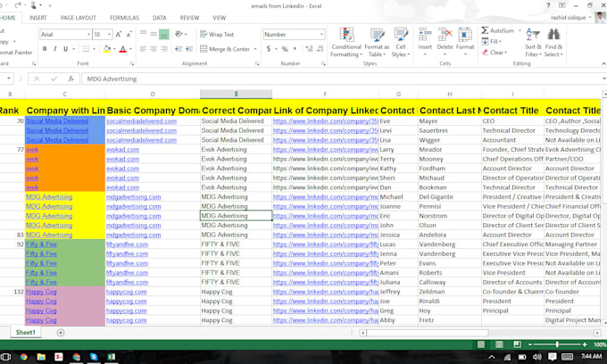Open first fiftyandfive.com link
The image size is (607, 364).
click(x=127, y=244)
